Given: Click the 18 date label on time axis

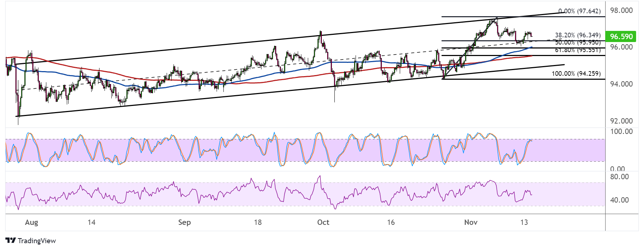Looking at the screenshot, I should 258,222.
